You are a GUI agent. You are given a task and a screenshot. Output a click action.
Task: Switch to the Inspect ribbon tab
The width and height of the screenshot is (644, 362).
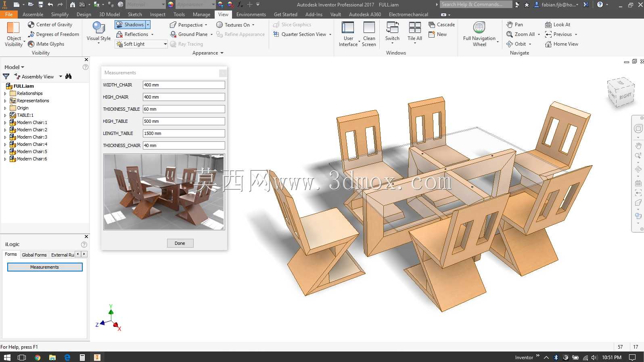pos(157,15)
